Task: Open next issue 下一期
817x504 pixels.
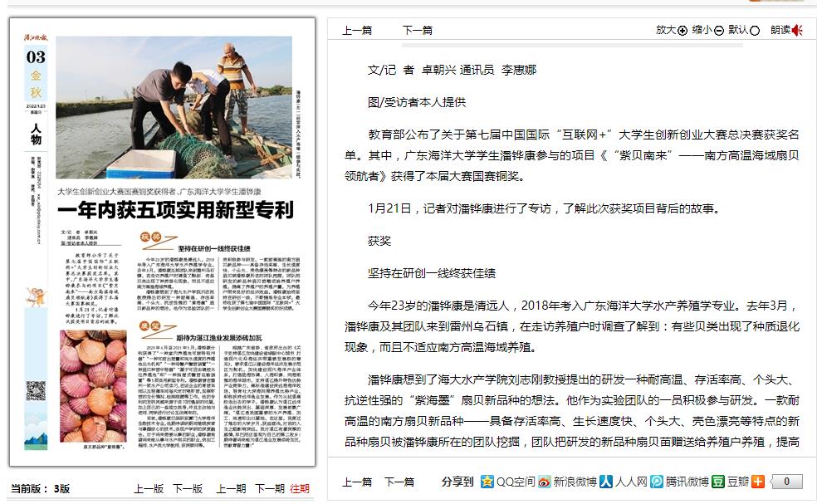Action: [x=269, y=489]
